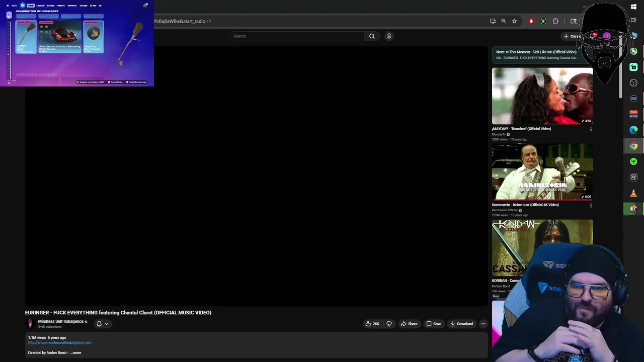Click the YouTube Create button
Viewport: 644px width, 362px height.
coord(573,36)
